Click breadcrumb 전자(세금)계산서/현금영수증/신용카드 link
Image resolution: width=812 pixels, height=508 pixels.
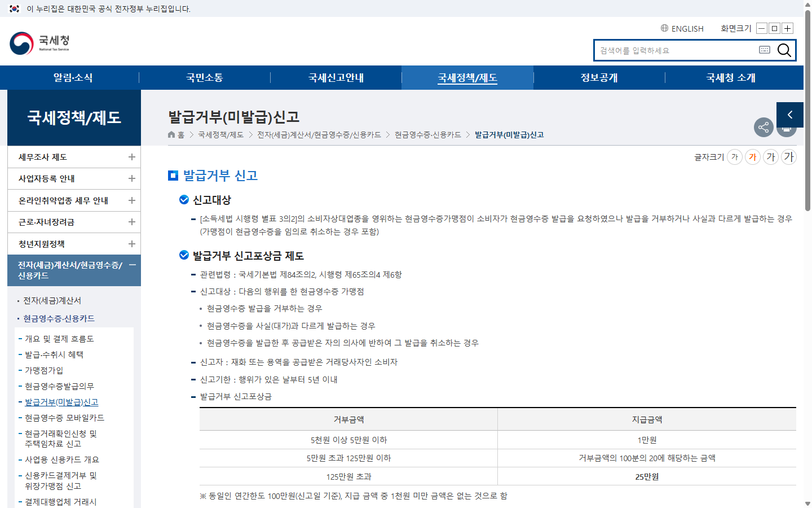(x=319, y=134)
